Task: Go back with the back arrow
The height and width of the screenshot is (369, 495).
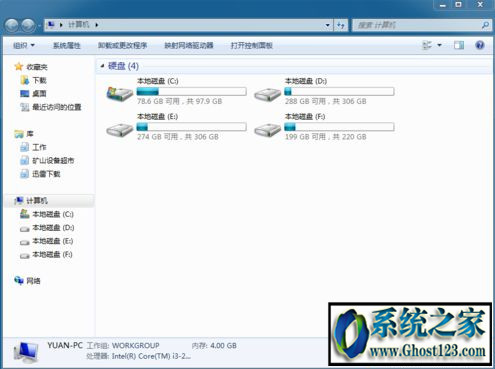Action: [x=12, y=25]
